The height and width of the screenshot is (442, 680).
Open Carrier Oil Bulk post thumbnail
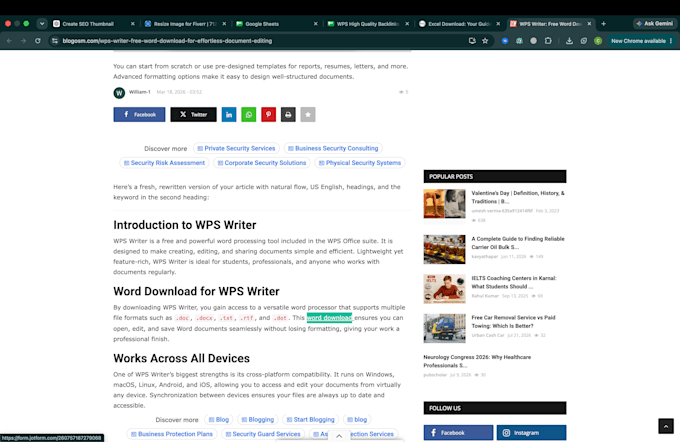coord(445,249)
